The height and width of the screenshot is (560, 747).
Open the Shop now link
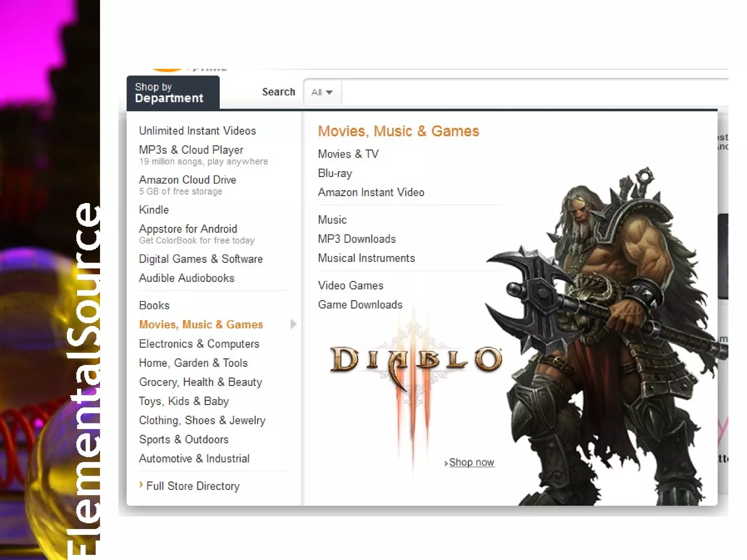coord(471,462)
